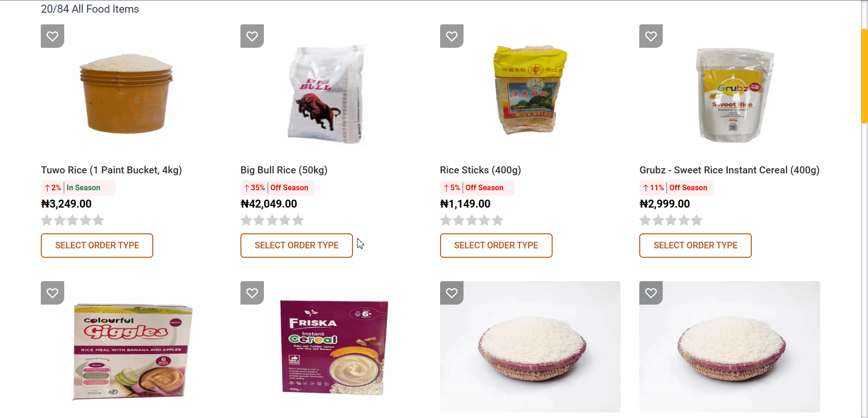Add Big Bull Rice to wishlist heart
Screen dimensions: 868x418
click(x=252, y=36)
